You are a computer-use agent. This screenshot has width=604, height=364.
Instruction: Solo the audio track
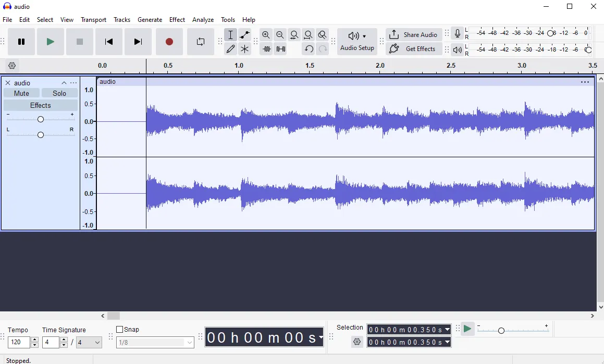point(59,93)
